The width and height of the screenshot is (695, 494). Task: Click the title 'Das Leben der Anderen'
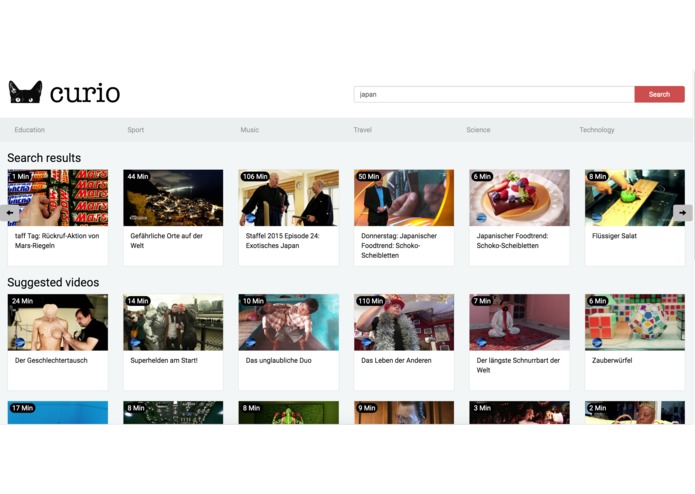[396, 360]
